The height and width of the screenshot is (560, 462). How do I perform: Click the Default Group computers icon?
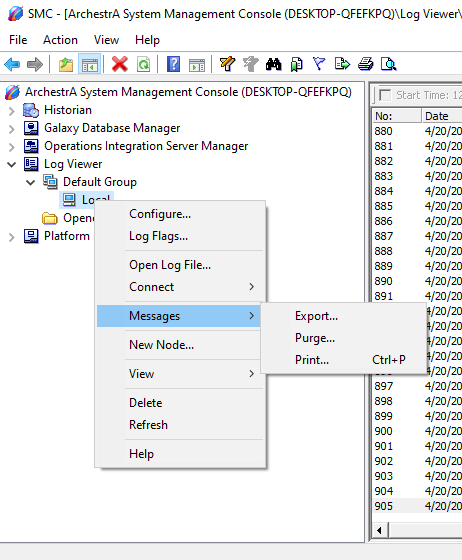[50, 182]
